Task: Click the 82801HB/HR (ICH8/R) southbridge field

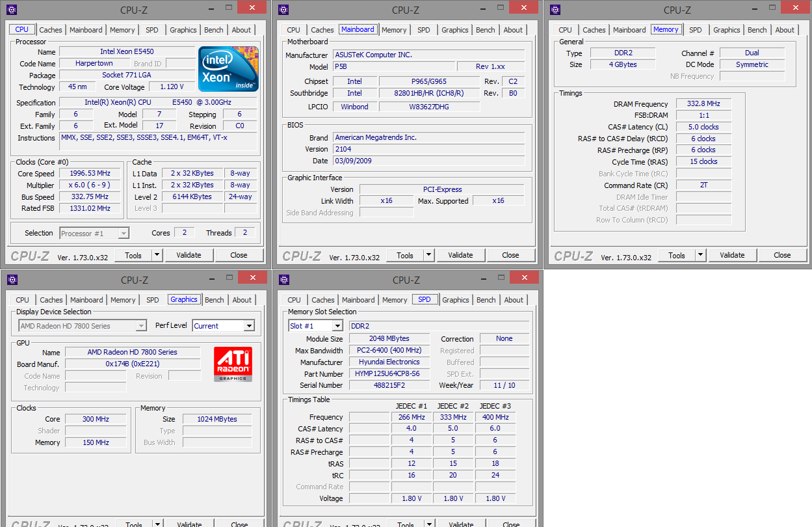Action: tap(429, 93)
